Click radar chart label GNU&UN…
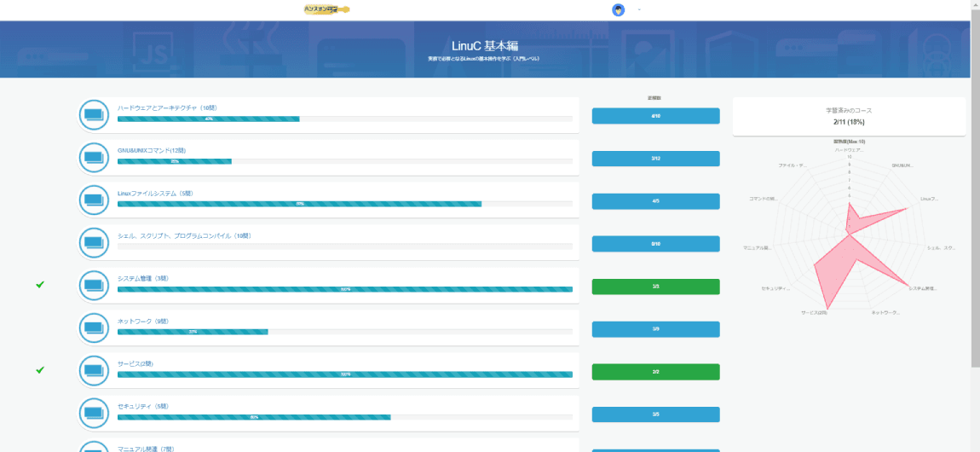 point(902,165)
